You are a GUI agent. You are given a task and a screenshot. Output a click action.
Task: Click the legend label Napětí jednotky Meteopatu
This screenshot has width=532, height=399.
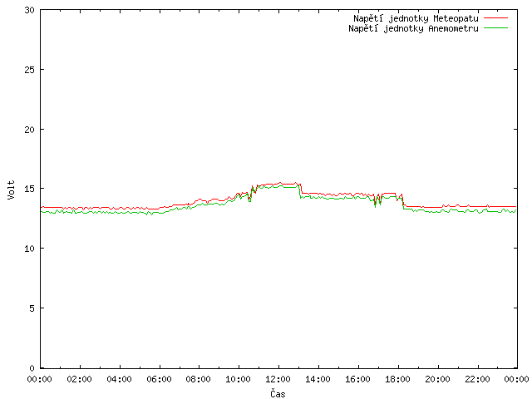point(416,18)
